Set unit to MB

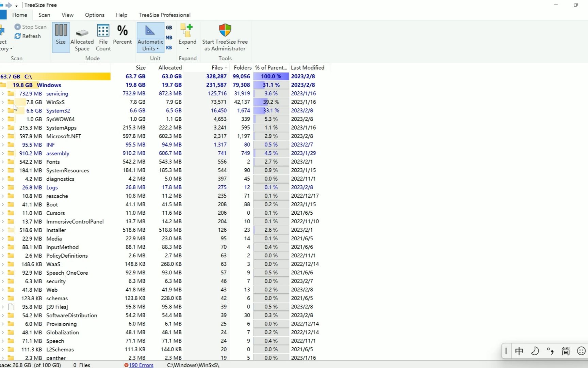[169, 37]
